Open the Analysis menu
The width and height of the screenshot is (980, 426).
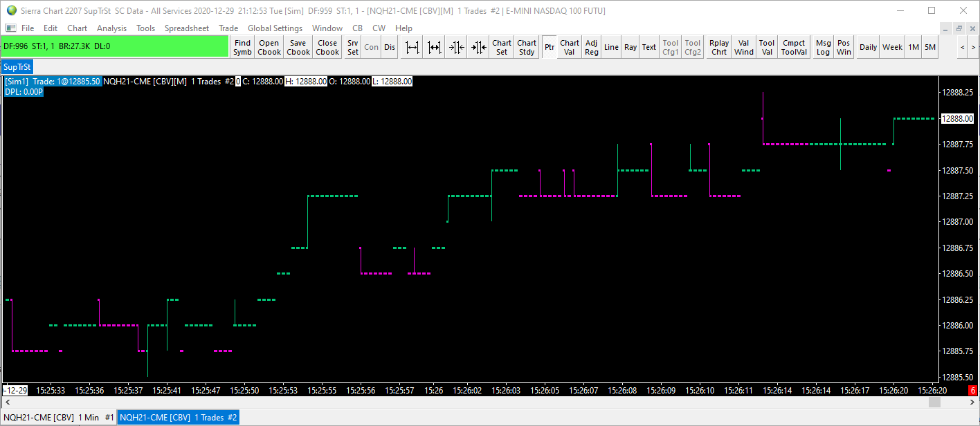(x=112, y=28)
